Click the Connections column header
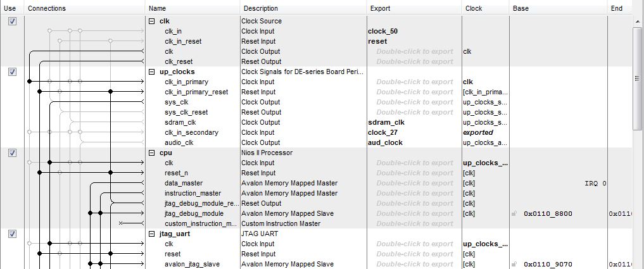This screenshot has height=269, width=644. [47, 8]
